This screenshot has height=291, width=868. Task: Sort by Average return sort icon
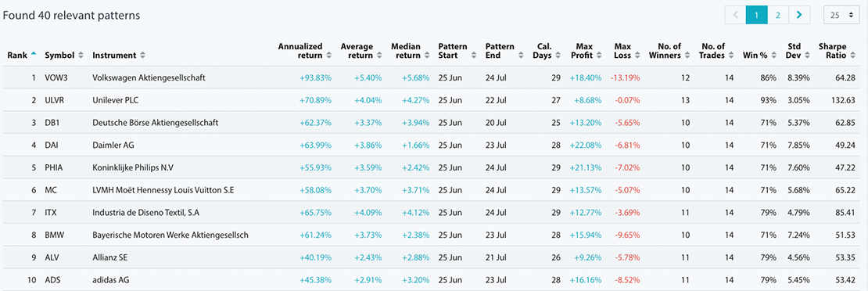380,56
